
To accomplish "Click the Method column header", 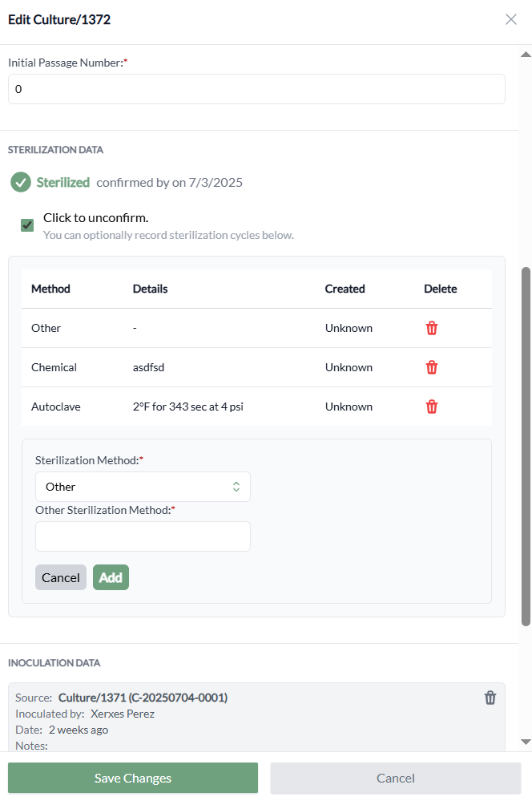I will pos(50,289).
